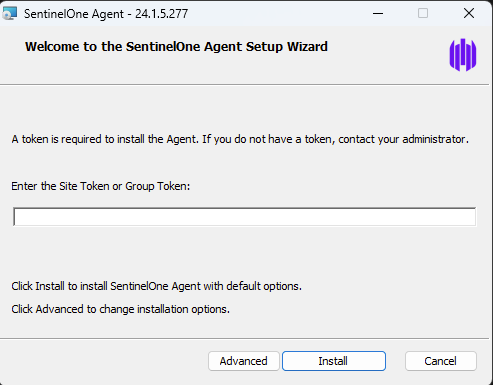Click the disabled maximize window button
The height and width of the screenshot is (385, 493).
[423, 14]
